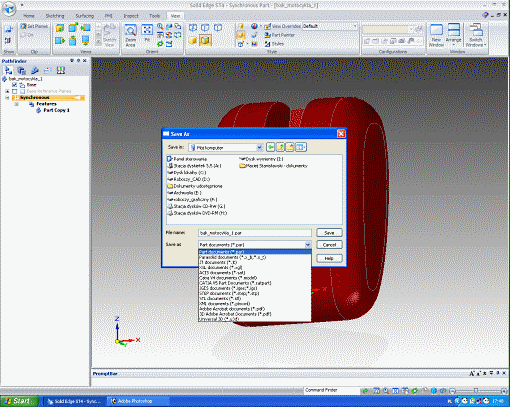
Task: Click the Command Finder search box
Action: [331, 390]
